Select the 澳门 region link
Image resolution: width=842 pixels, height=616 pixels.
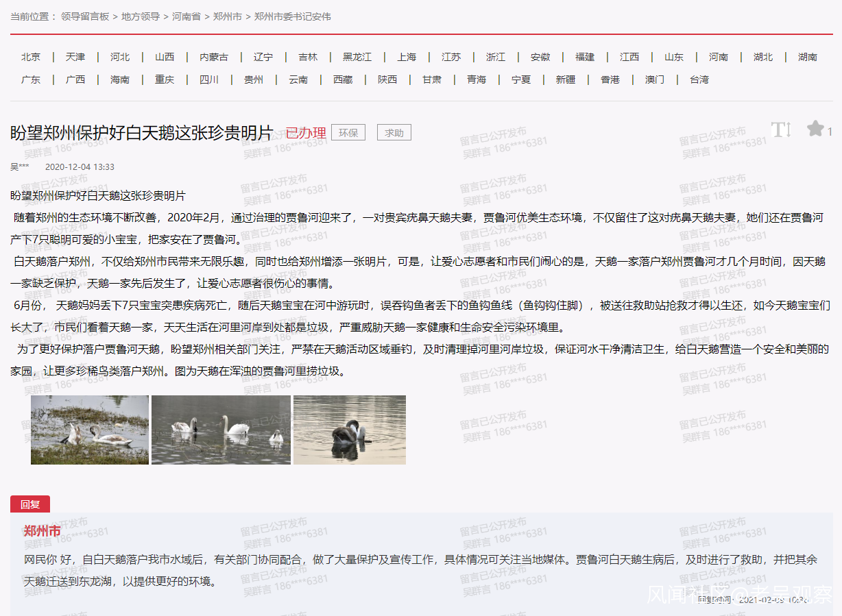(655, 79)
